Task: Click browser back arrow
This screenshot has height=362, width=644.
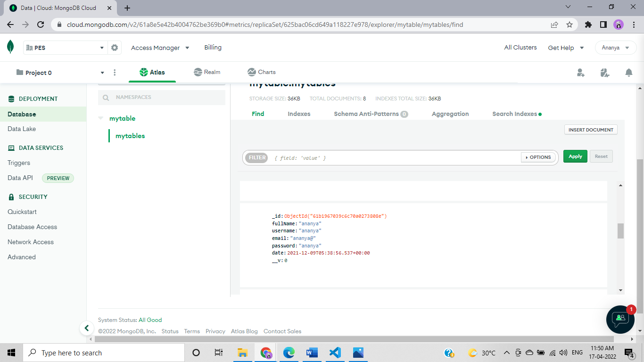Action: pos(10,25)
